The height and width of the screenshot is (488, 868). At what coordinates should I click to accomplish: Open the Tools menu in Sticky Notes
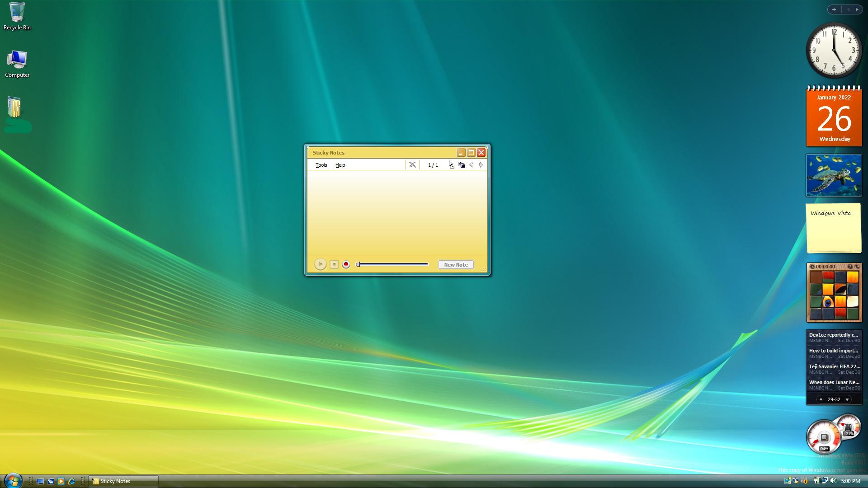(x=321, y=164)
